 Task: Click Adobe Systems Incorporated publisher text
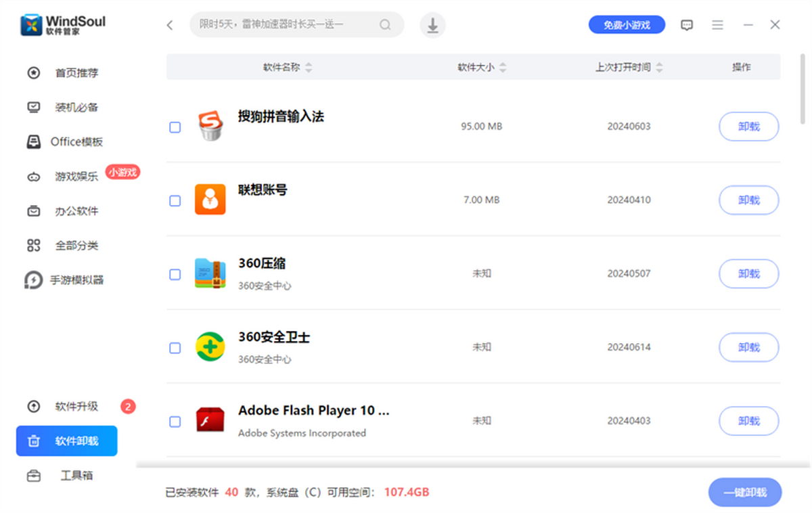[302, 432]
